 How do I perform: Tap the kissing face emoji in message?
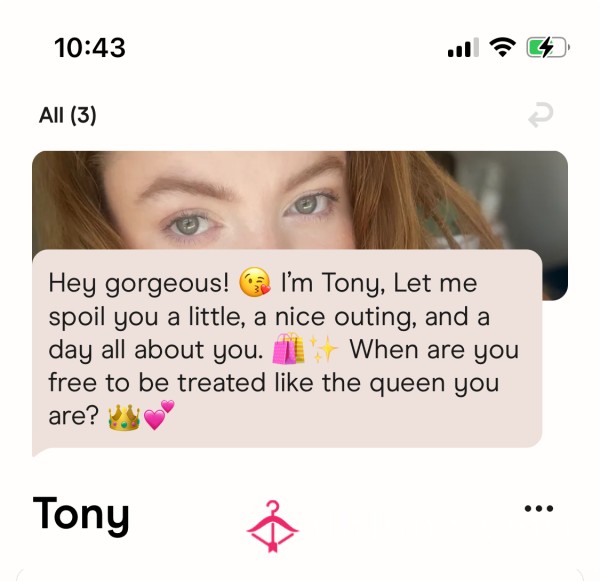254,282
